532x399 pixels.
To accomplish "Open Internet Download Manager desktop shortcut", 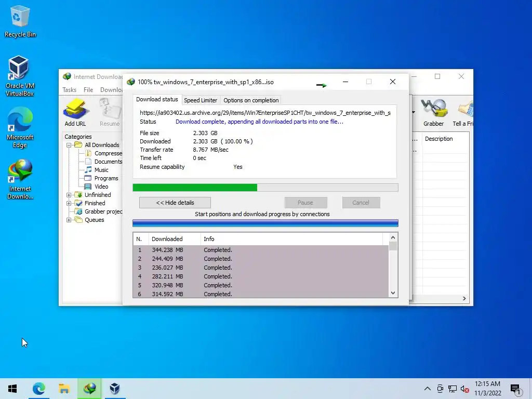I will pyautogui.click(x=20, y=179).
